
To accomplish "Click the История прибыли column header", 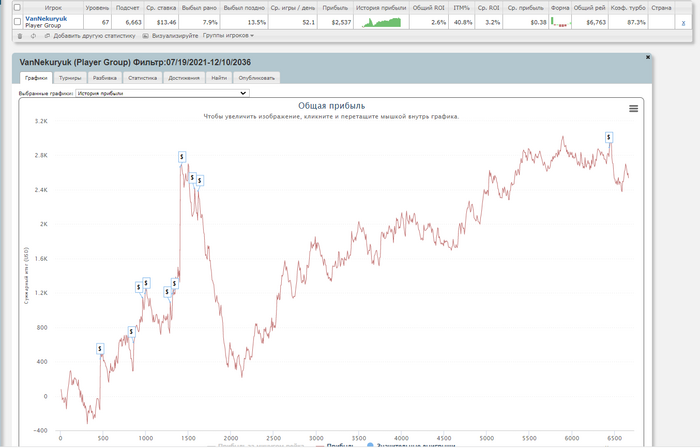I will (381, 8).
